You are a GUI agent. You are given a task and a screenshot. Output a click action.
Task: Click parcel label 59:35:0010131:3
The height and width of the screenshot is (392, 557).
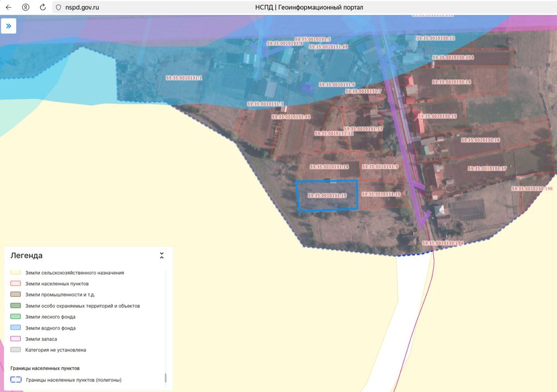click(266, 104)
